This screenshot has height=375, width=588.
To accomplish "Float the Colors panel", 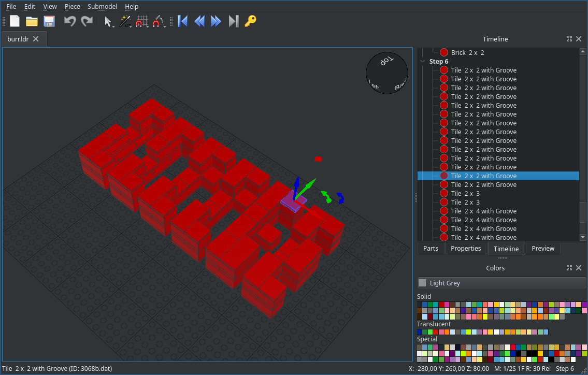I will (x=569, y=268).
